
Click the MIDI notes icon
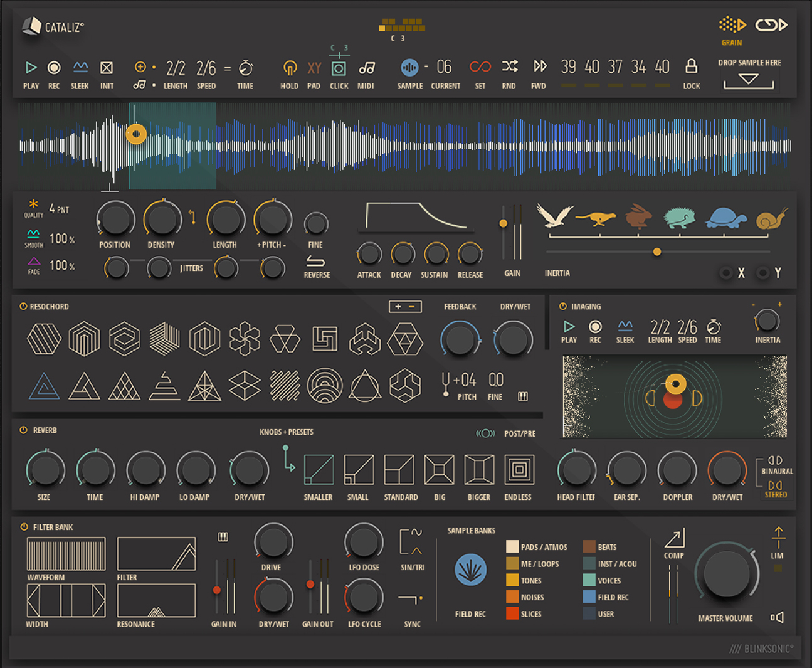(x=366, y=68)
